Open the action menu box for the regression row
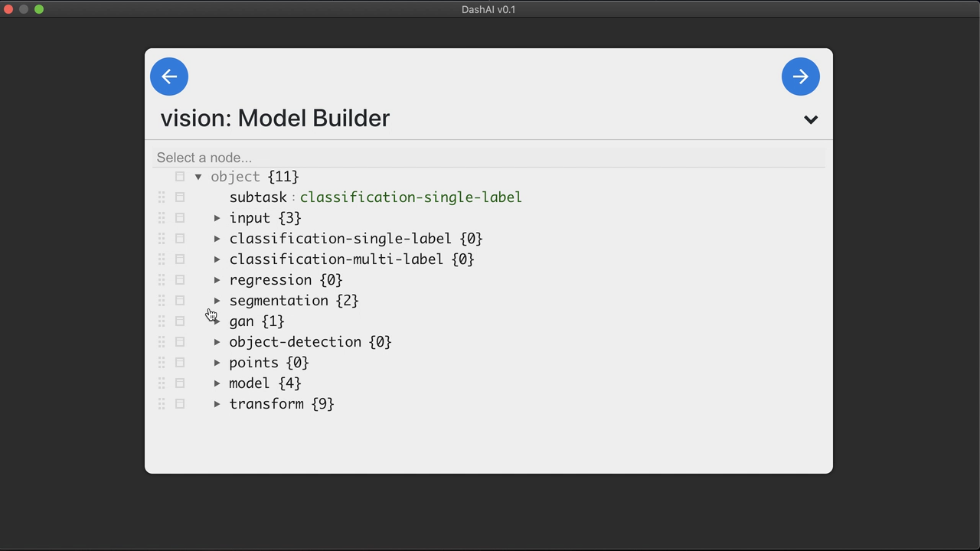This screenshot has height=551, width=980. [180, 280]
